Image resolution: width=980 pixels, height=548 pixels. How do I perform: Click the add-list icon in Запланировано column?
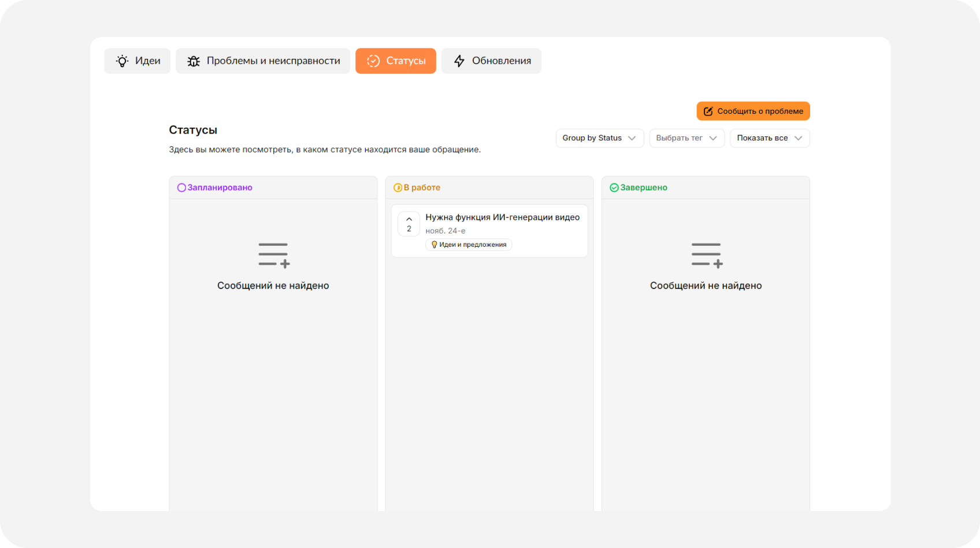pos(274,255)
